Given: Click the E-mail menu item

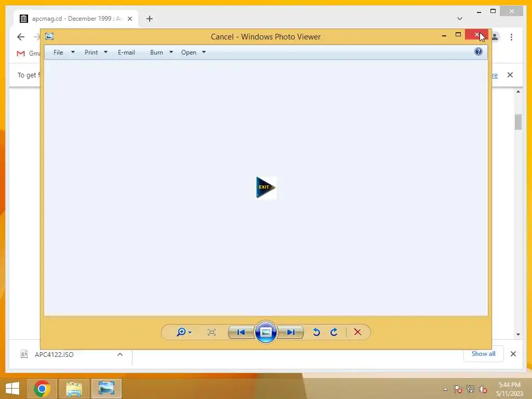Looking at the screenshot, I should point(126,52).
